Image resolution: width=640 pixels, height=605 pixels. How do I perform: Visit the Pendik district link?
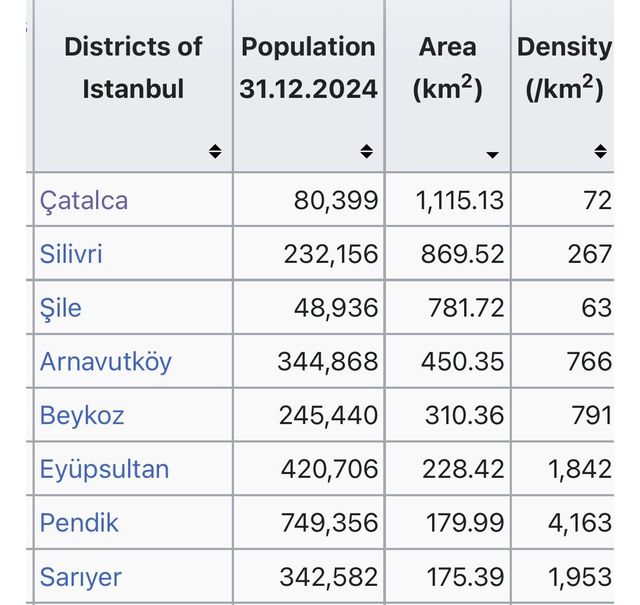coord(79,522)
